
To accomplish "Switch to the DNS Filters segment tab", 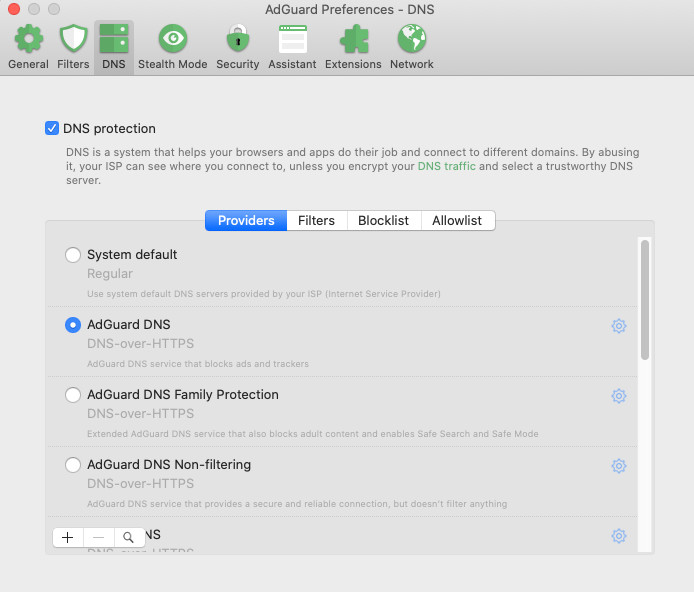I will [x=316, y=220].
